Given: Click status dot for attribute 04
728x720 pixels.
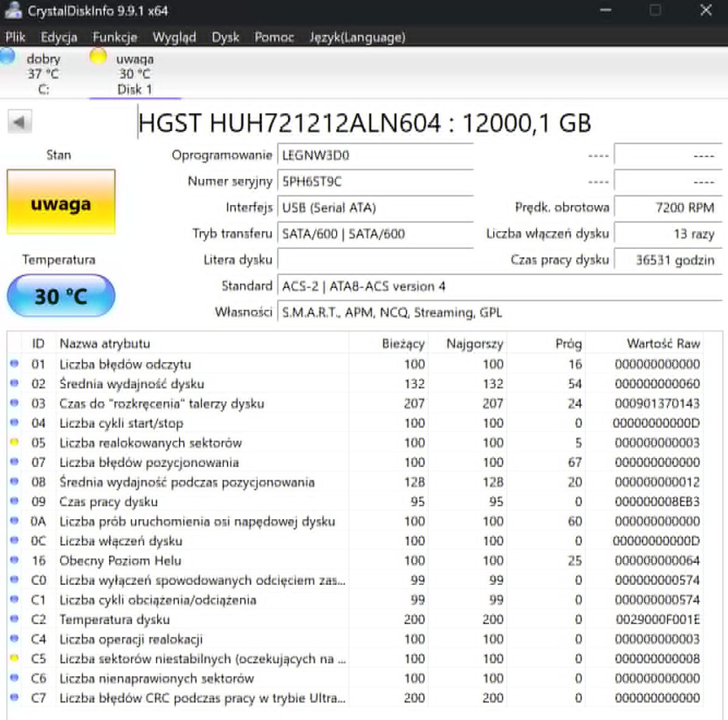Looking at the screenshot, I should [14, 423].
